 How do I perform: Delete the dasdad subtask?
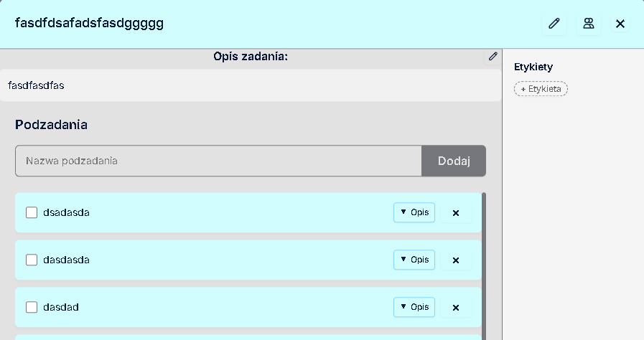tap(455, 308)
